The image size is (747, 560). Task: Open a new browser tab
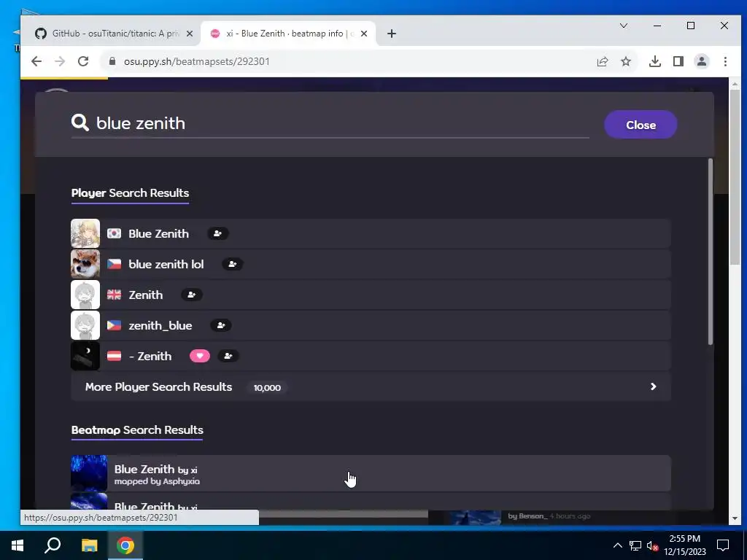pyautogui.click(x=392, y=34)
